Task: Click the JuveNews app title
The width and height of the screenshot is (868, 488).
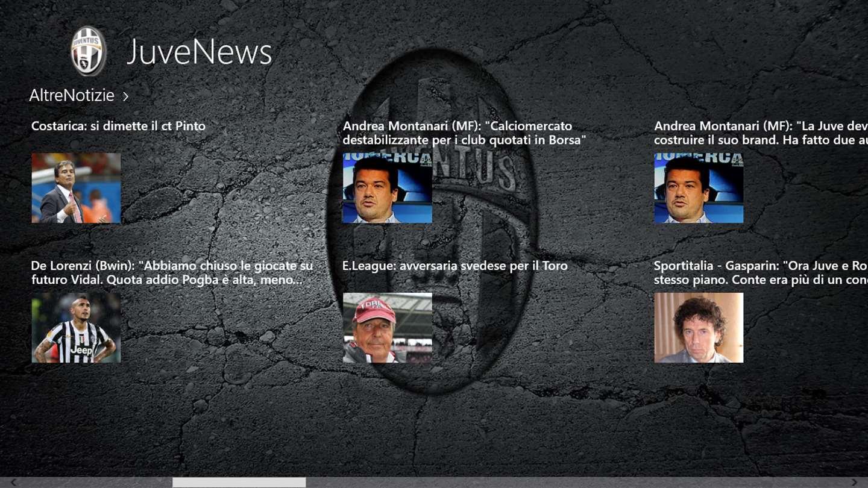Action: point(199,52)
